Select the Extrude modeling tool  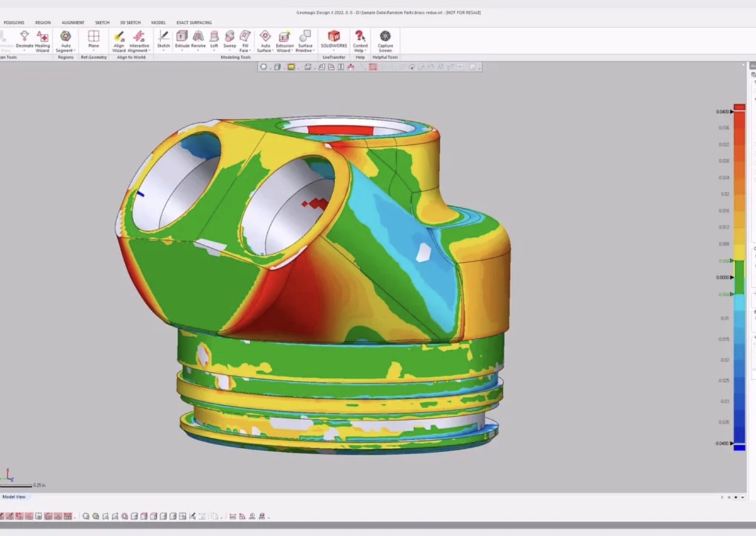[182, 40]
